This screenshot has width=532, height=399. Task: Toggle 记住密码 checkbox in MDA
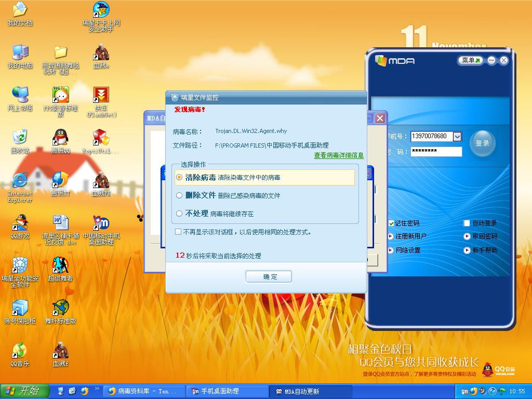tap(391, 223)
